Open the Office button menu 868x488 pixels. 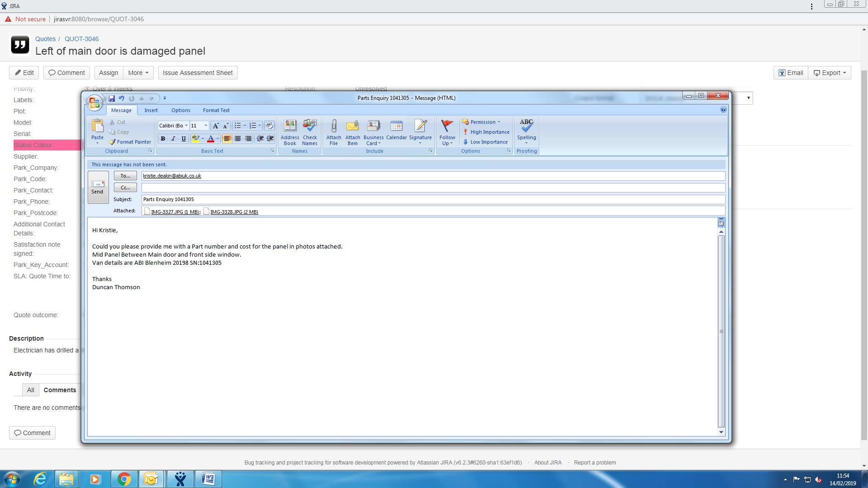pos(94,103)
